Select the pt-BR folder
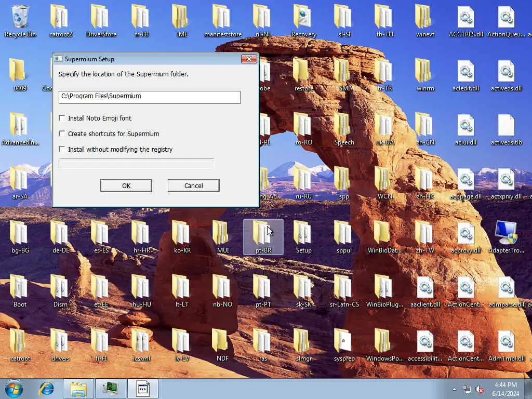 [263, 237]
